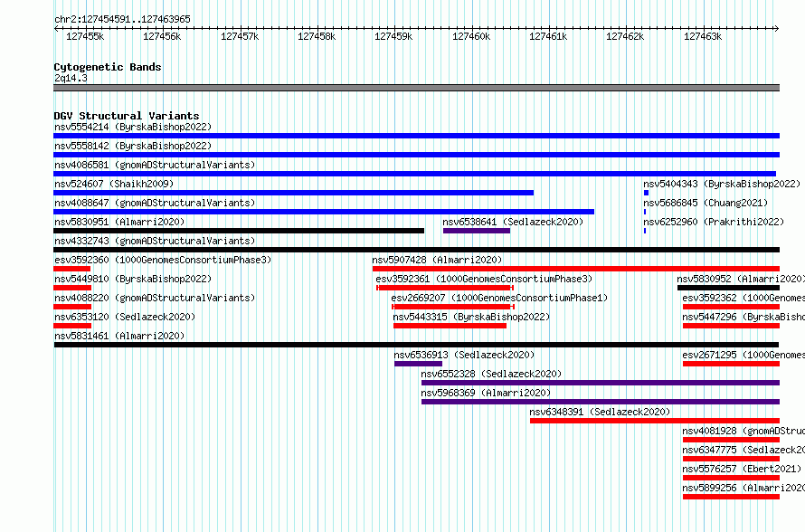The image size is (805, 532).
Task: Click the DGV Structural Variants track title
Action: click(127, 116)
